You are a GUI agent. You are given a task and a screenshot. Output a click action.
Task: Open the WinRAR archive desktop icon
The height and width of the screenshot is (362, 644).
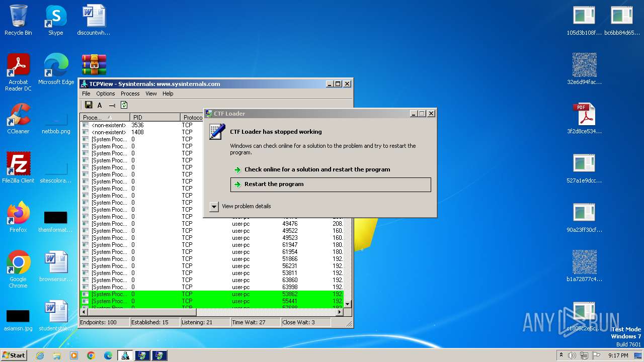coord(94,65)
